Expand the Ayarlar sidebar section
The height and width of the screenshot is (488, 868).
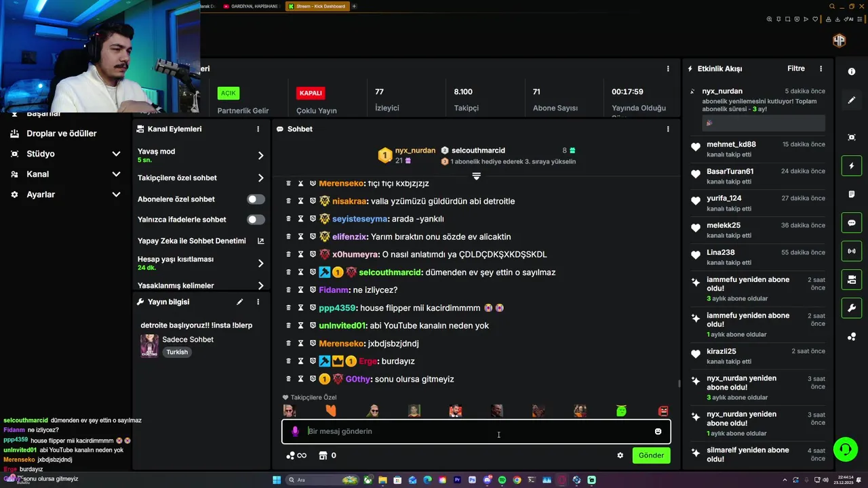[x=116, y=195]
